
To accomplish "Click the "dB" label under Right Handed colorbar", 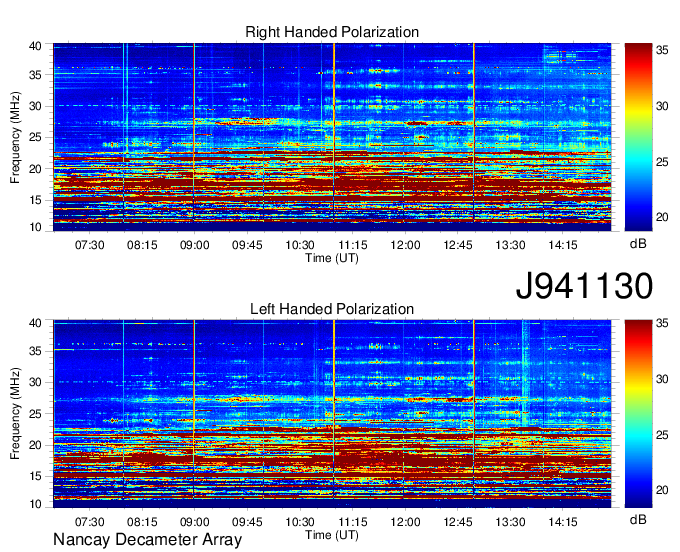I will tap(638, 244).
